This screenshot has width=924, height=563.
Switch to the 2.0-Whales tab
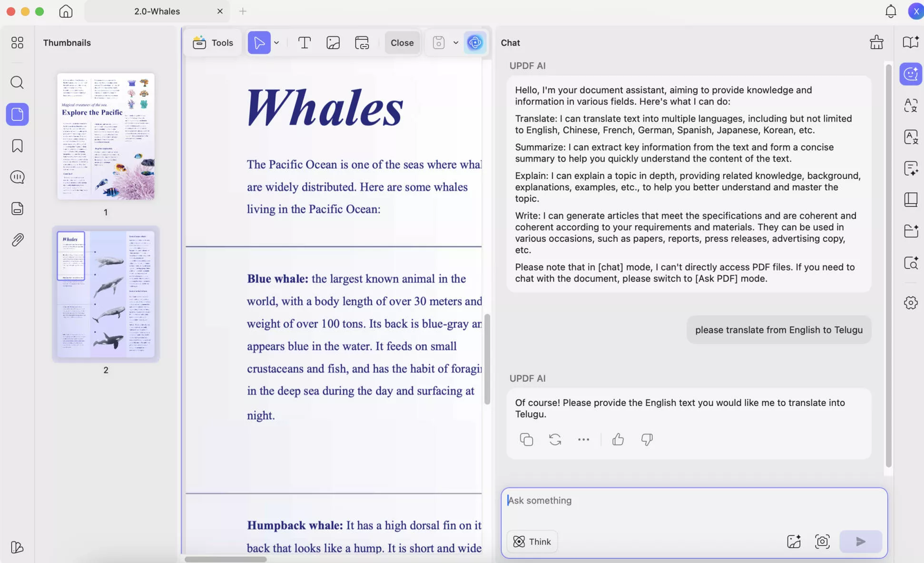click(157, 11)
